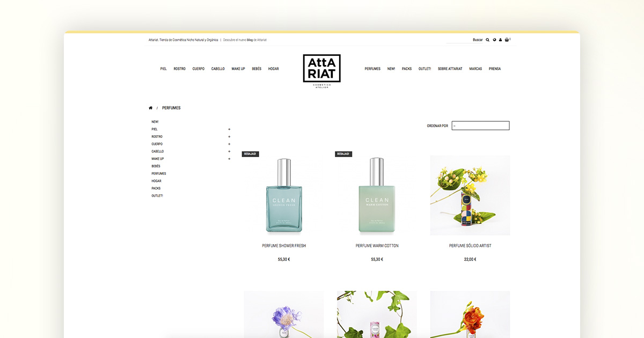Open Prensa in the top navigation
Viewport: 644px width, 338px height.
[x=495, y=69]
